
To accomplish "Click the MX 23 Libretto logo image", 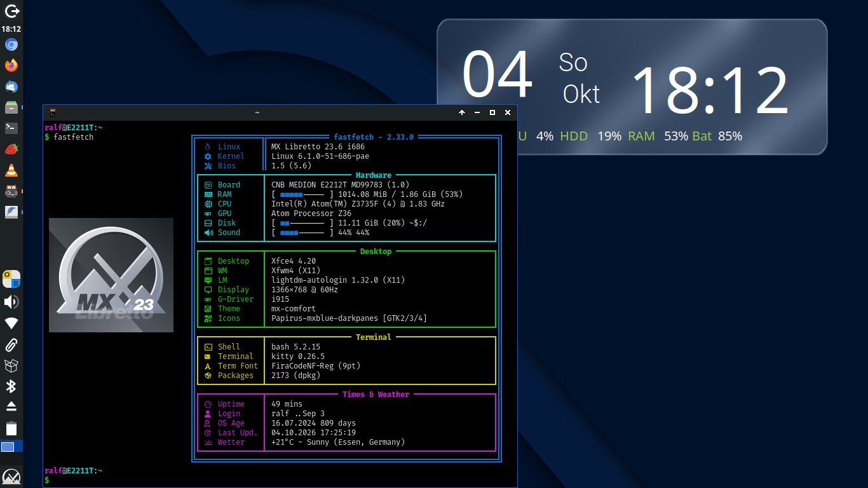I will pos(111,275).
